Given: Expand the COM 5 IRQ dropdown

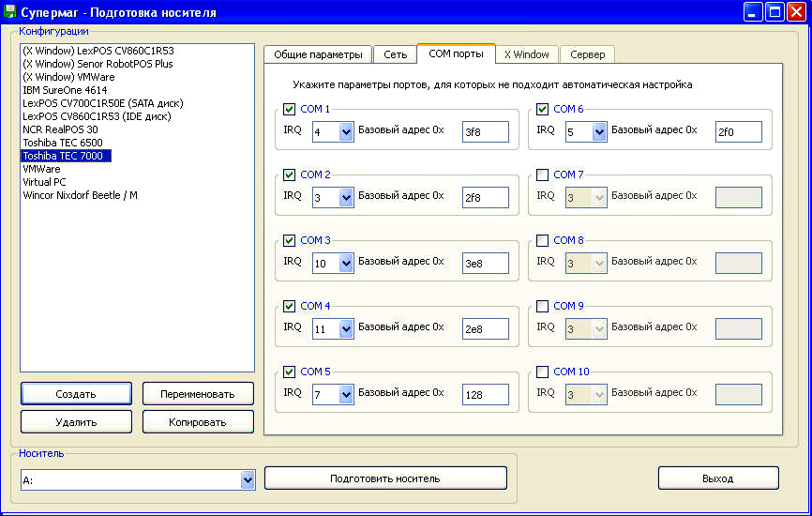Looking at the screenshot, I should [x=345, y=395].
